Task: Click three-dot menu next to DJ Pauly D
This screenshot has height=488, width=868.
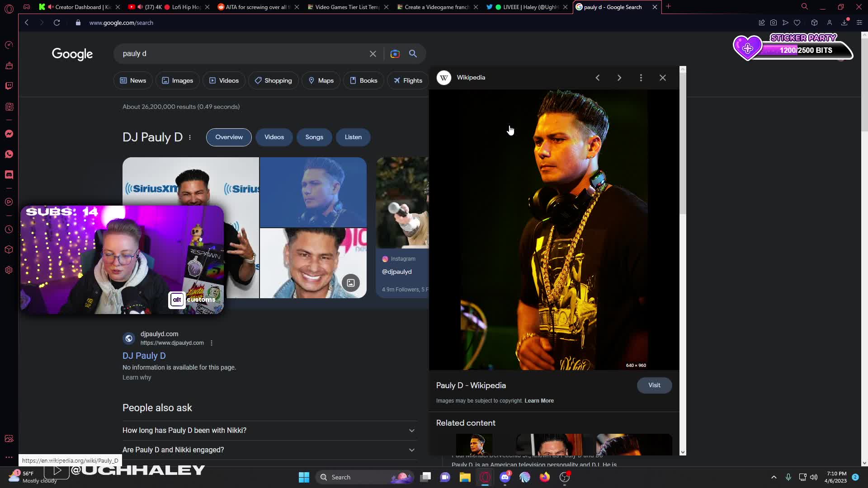Action: (x=190, y=137)
